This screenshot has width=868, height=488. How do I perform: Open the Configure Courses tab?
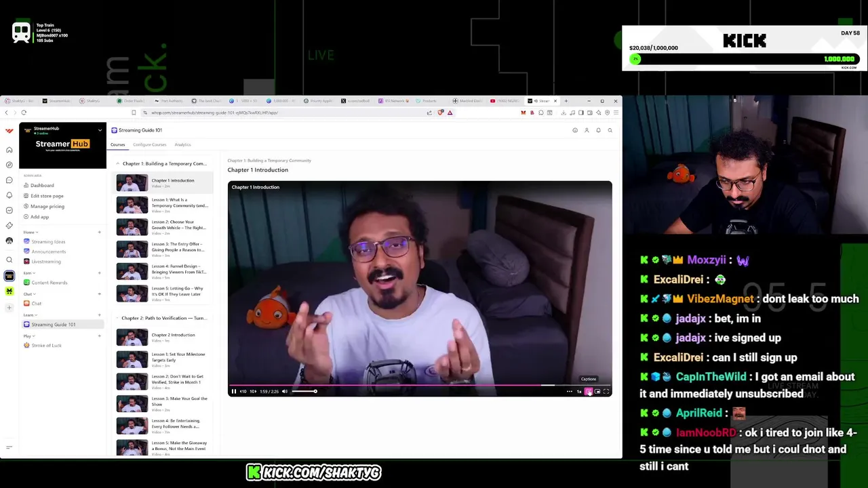150,144
